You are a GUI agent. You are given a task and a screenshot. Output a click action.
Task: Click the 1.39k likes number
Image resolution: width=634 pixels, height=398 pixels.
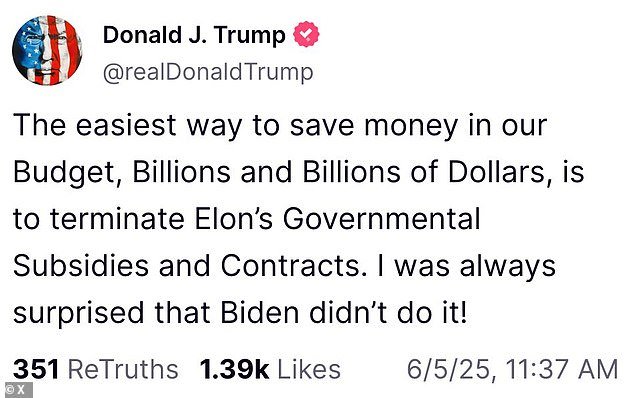click(x=234, y=369)
